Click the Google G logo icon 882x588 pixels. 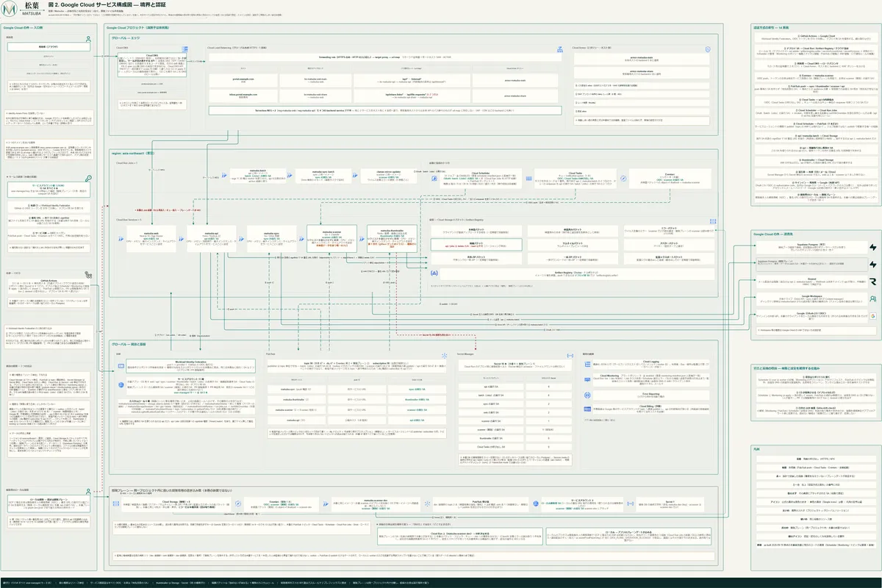(x=873, y=316)
